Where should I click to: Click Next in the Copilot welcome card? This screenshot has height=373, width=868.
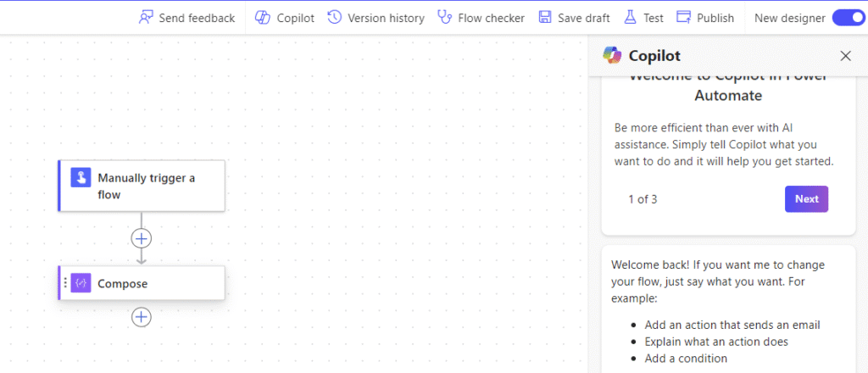click(x=807, y=198)
